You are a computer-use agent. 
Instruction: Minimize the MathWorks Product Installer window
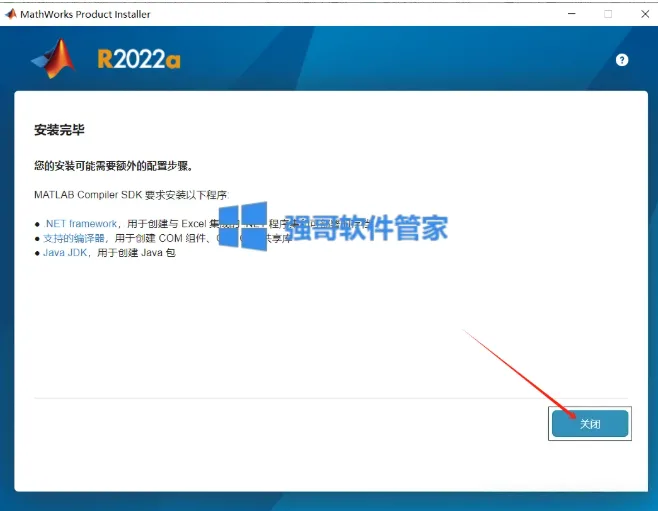pos(572,14)
